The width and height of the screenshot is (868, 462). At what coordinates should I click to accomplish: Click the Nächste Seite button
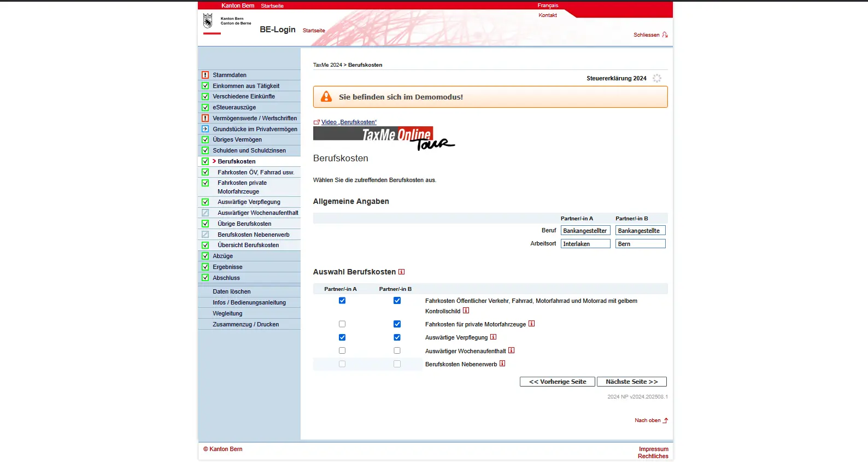point(631,382)
